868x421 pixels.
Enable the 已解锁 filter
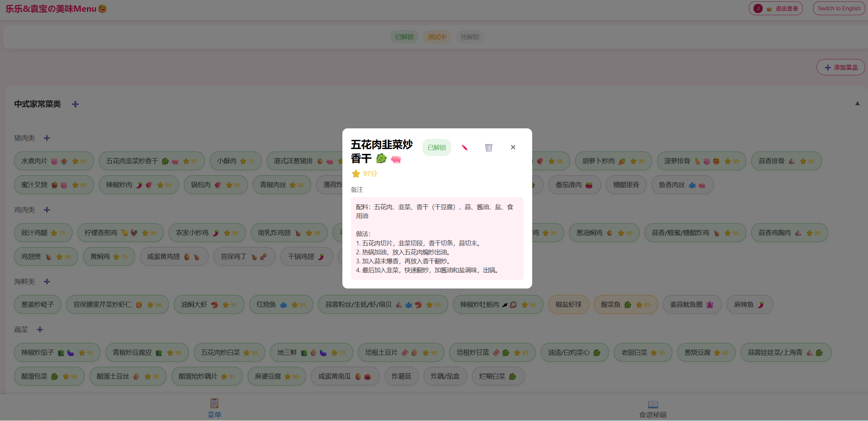[x=404, y=37]
